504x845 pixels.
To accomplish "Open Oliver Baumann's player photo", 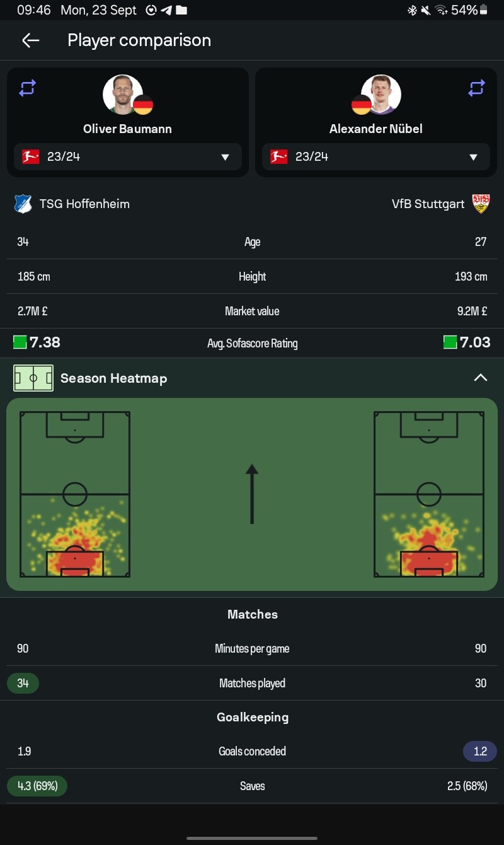I will (123, 95).
